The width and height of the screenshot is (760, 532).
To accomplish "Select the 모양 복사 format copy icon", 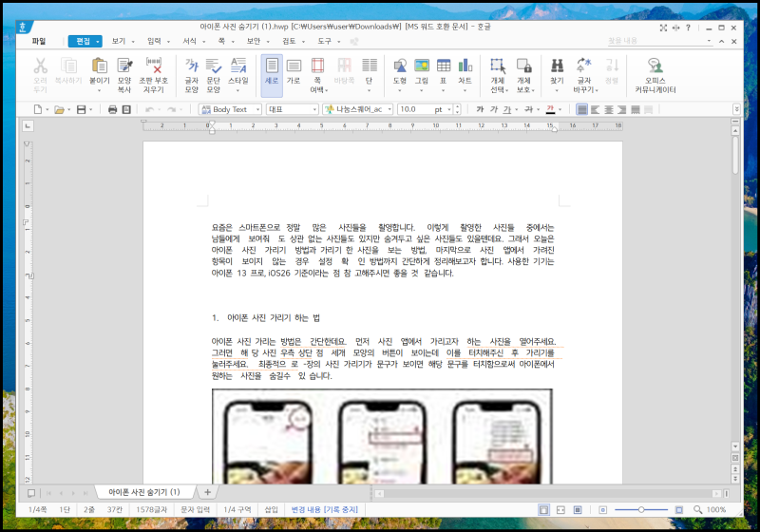I will [x=124, y=66].
